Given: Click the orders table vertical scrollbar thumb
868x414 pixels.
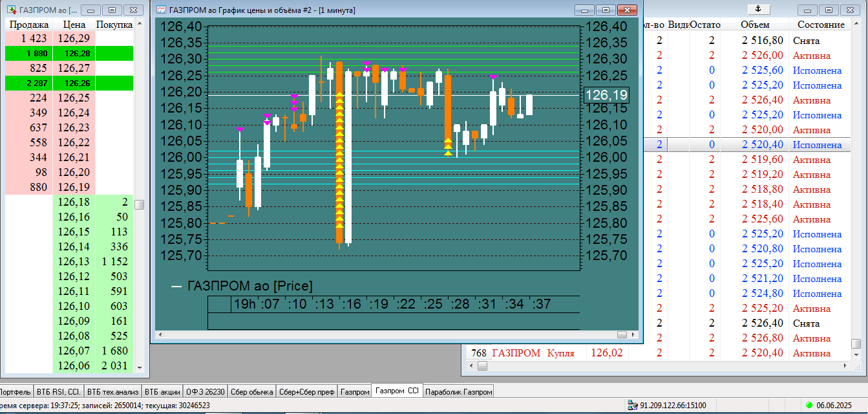Looking at the screenshot, I should click(x=856, y=343).
